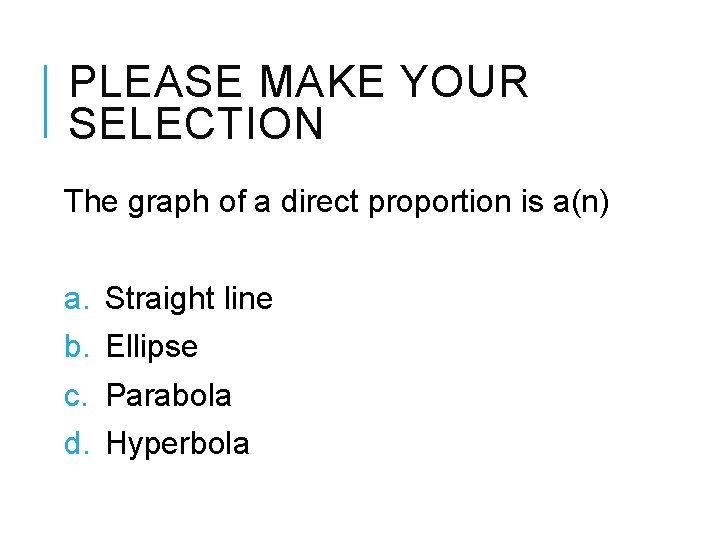The height and width of the screenshot is (540, 720).
Task: Select answer option Parabola
Action: (169, 395)
